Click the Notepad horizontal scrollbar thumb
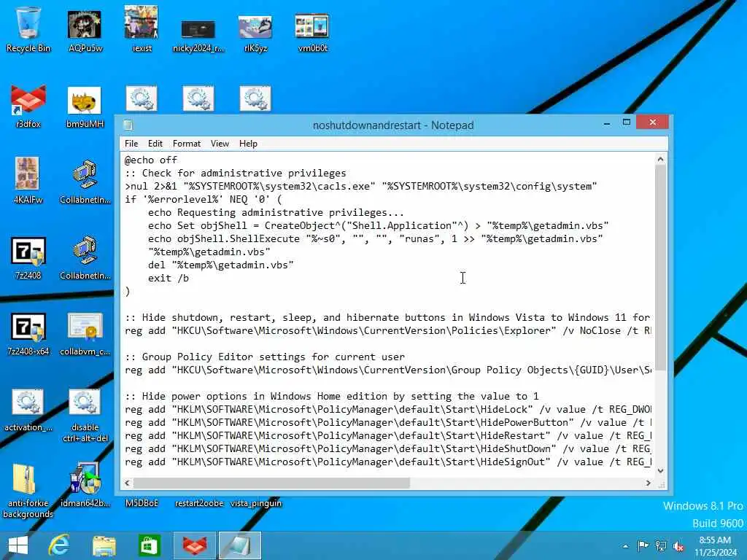This screenshot has height=560, width=747. pyautogui.click(x=271, y=483)
